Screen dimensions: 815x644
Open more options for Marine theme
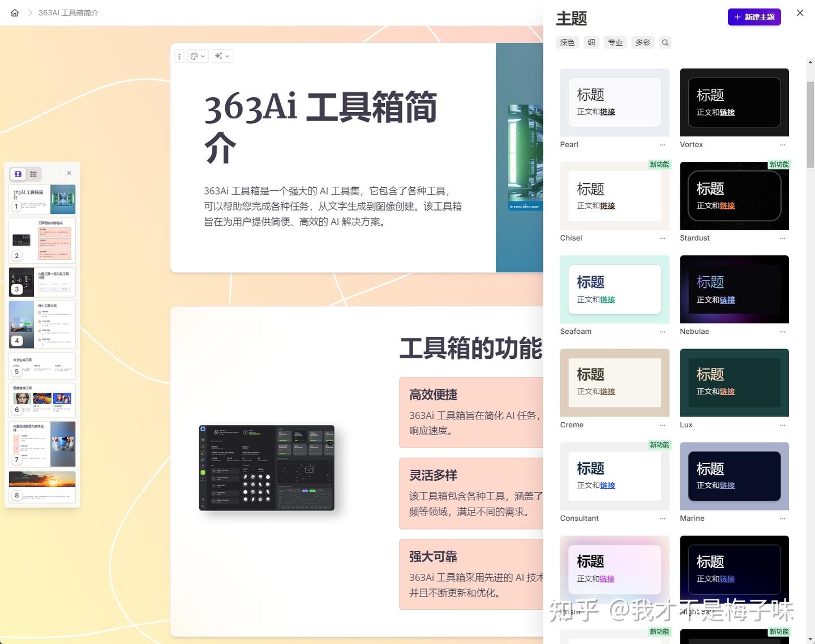(x=783, y=518)
